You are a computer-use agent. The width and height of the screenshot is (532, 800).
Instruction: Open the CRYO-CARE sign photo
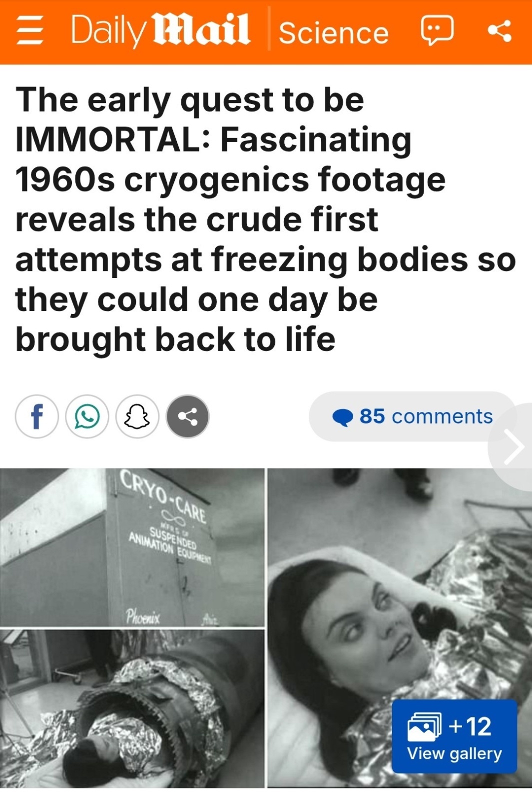tap(132, 547)
